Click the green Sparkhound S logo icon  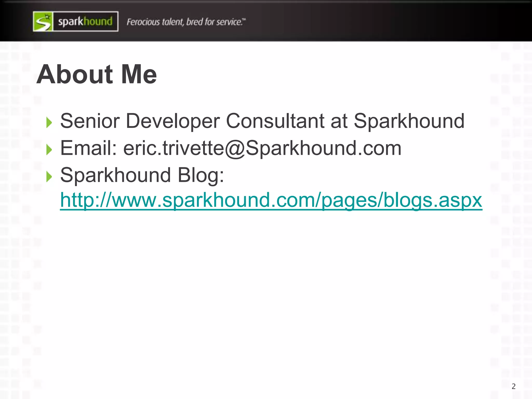(43, 22)
